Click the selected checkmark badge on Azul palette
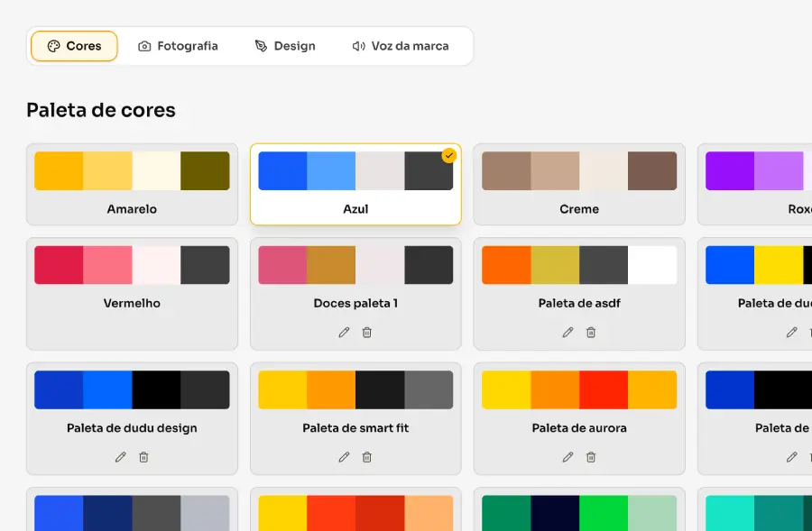812x531 pixels. pyautogui.click(x=449, y=155)
